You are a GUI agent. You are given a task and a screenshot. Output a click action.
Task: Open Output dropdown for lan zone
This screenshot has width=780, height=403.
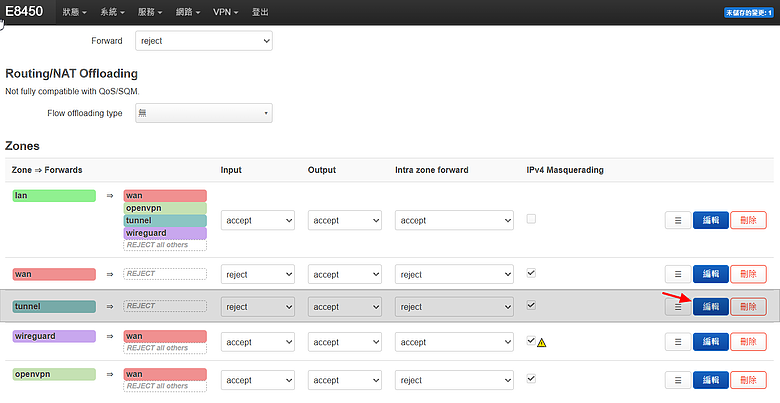(345, 220)
